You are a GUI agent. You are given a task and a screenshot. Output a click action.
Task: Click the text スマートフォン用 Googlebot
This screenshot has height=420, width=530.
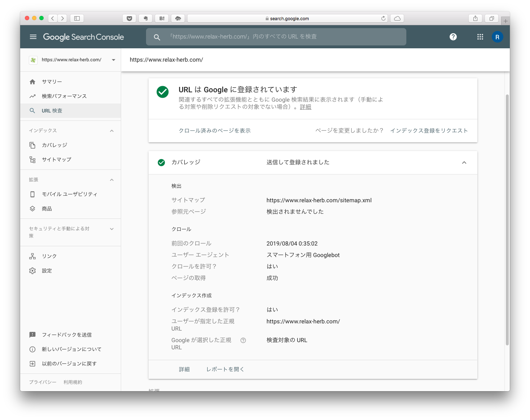(x=303, y=255)
